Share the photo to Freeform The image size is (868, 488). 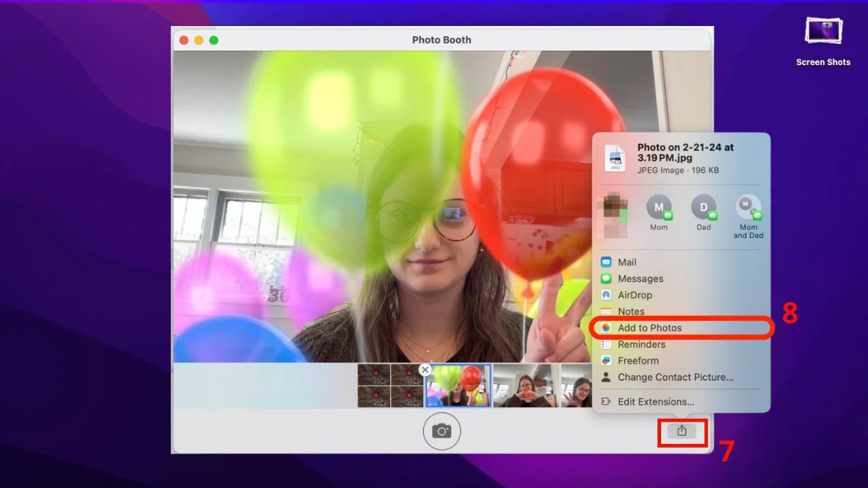click(x=629, y=361)
